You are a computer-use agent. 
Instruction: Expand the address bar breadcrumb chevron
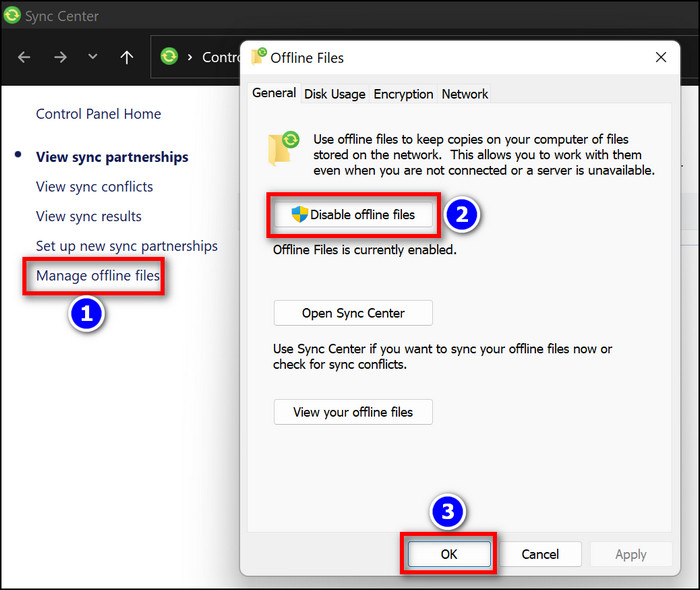point(190,57)
